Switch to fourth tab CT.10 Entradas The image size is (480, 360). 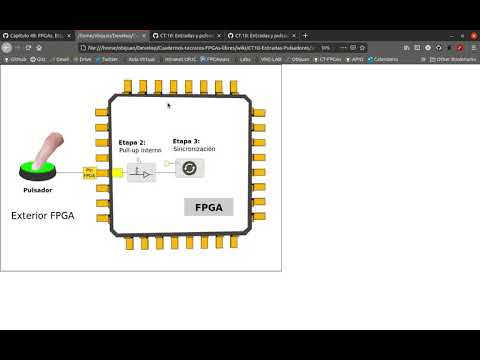(262, 36)
